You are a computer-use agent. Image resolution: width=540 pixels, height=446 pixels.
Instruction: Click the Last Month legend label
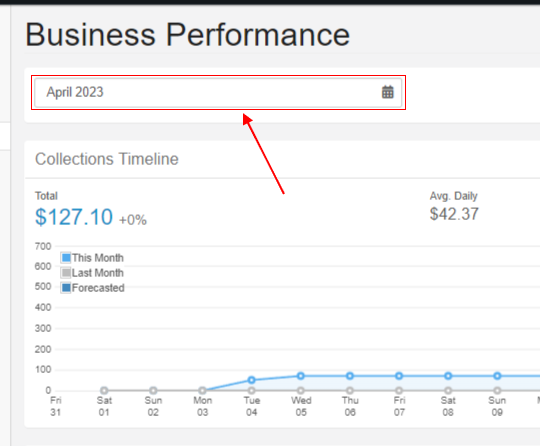(98, 273)
